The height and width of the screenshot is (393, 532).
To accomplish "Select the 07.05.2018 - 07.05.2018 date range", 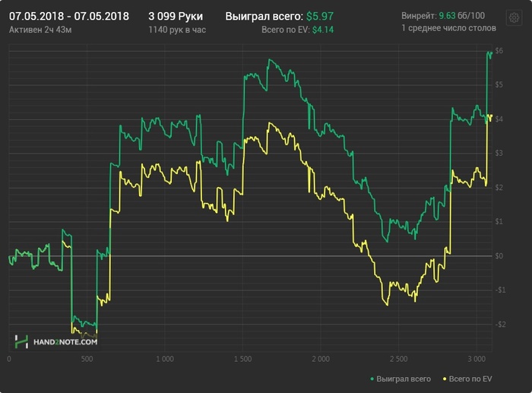I will click(69, 16).
